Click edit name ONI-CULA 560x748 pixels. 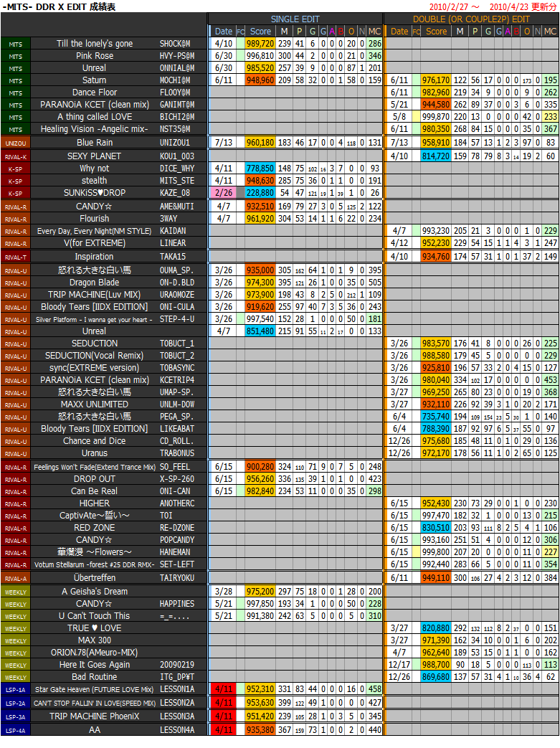pos(177,307)
